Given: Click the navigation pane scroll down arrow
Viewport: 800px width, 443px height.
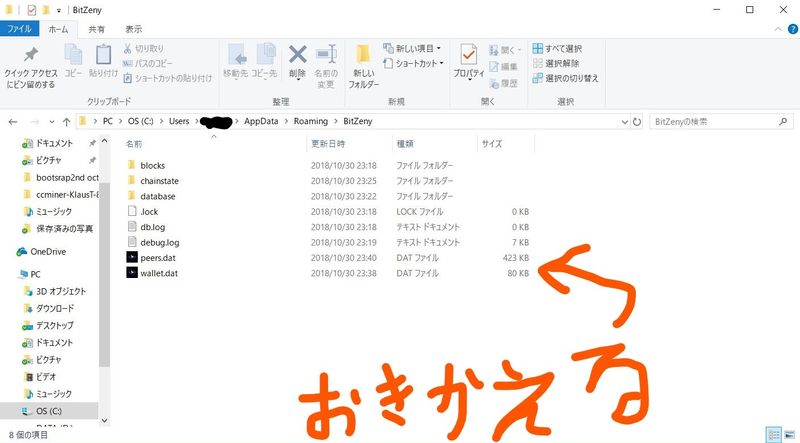Looking at the screenshot, I should [105, 421].
